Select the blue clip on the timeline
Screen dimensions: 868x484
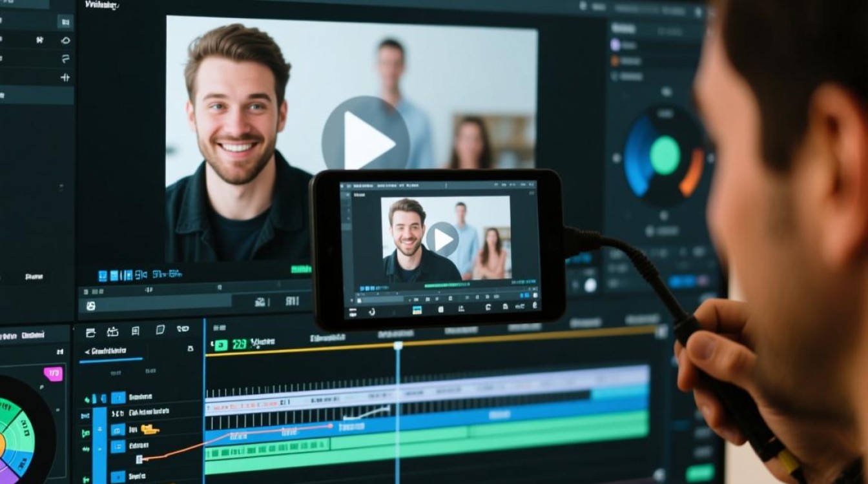426,415
